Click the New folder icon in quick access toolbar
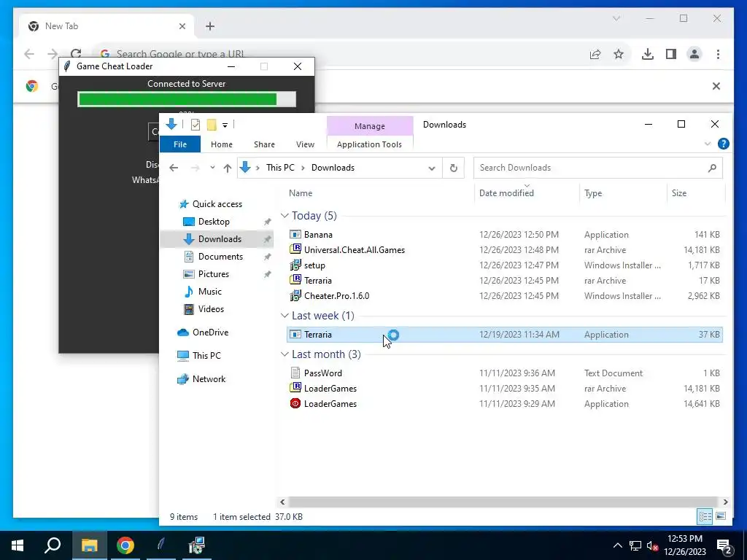This screenshot has width=747, height=560. point(212,125)
